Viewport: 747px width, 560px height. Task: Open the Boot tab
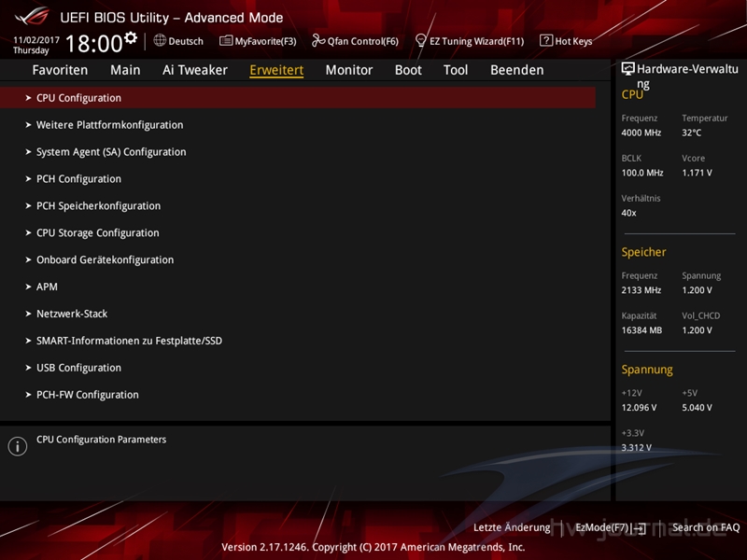408,70
